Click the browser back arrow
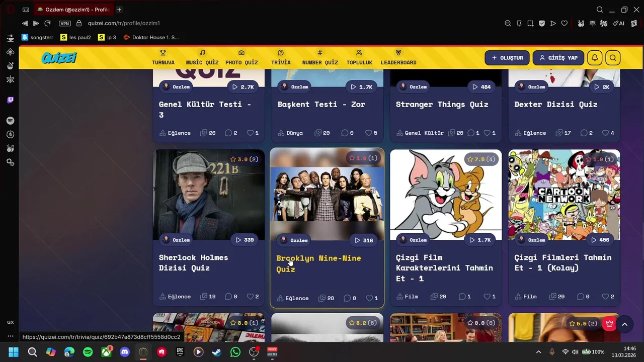 point(25,23)
